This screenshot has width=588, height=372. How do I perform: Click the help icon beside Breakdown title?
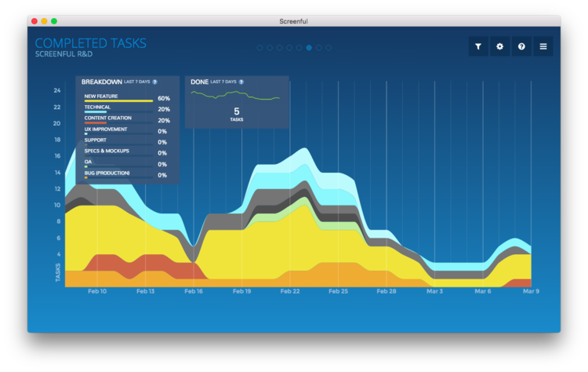[155, 82]
